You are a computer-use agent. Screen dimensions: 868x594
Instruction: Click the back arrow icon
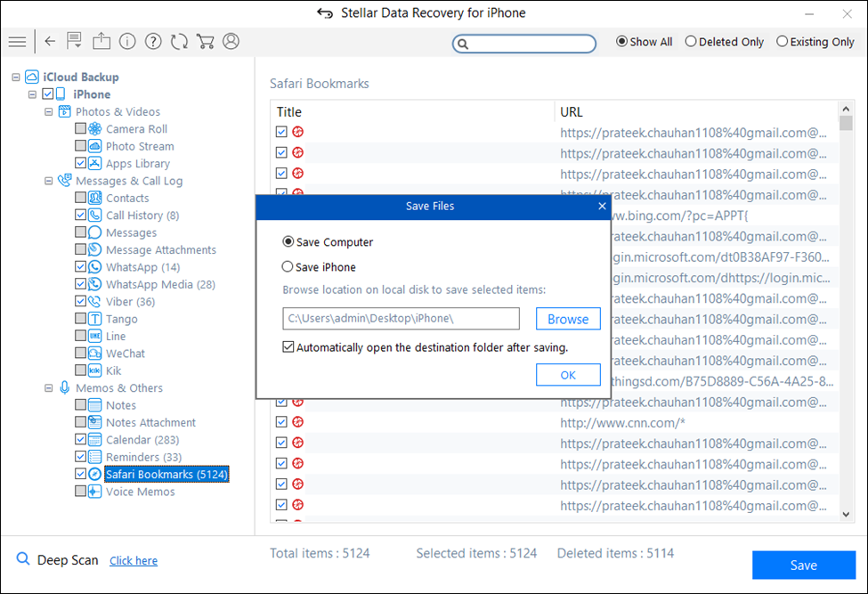point(50,42)
